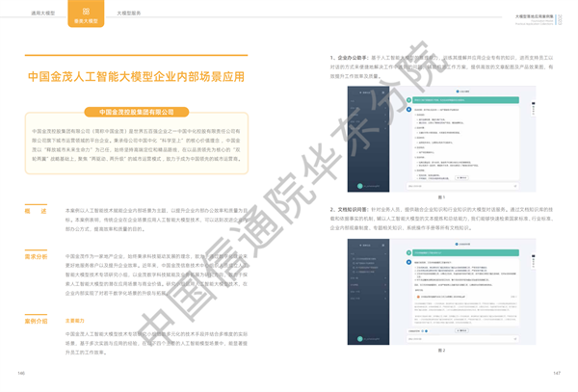Open the 通用大模型 section tab
578x392 pixels.
coord(42,13)
